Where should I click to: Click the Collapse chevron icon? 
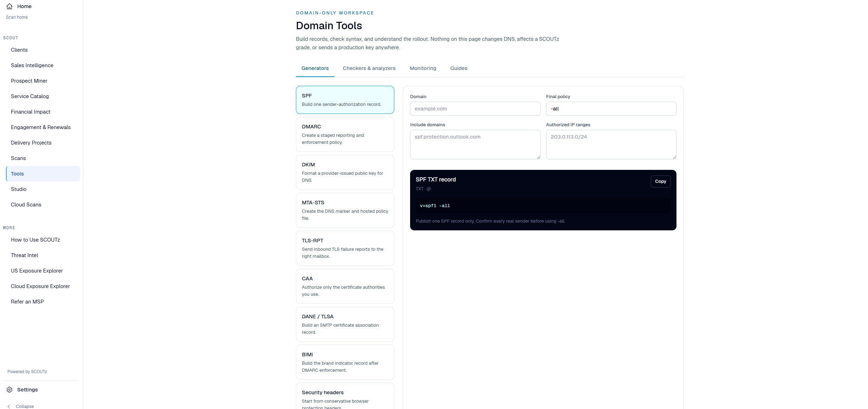[9, 406]
